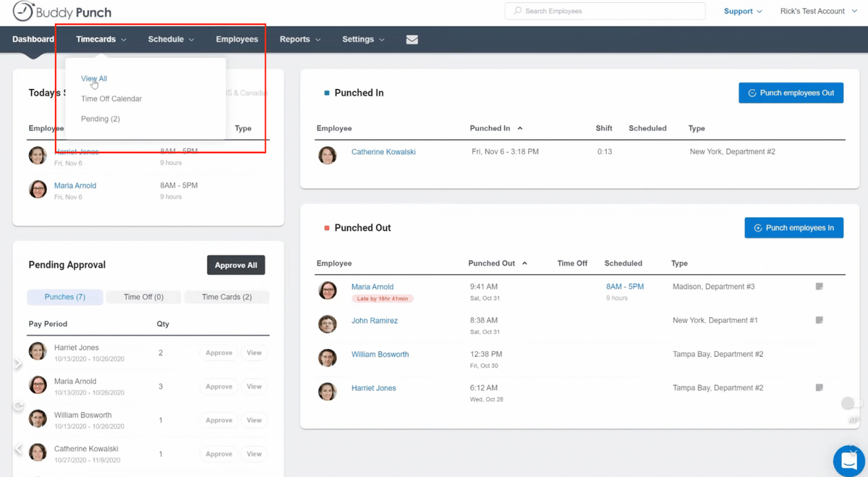Click Punch employees In button
868x477 pixels.
(793, 227)
